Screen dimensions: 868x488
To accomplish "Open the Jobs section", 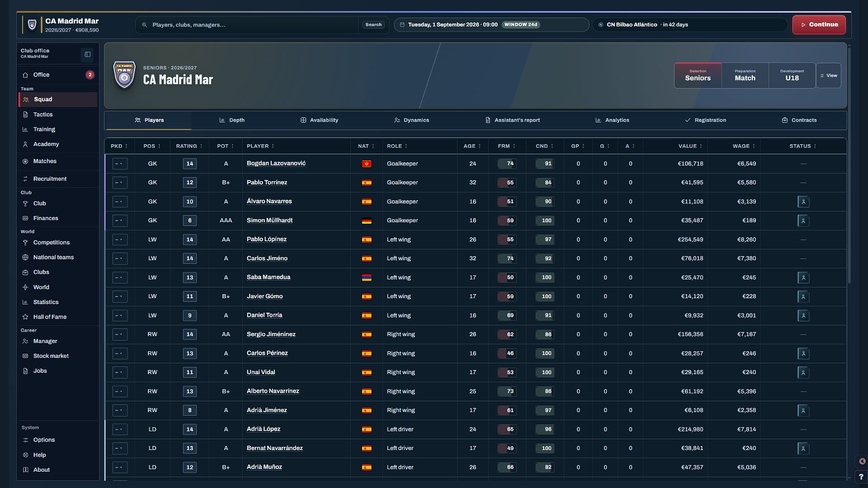I will pos(58,371).
